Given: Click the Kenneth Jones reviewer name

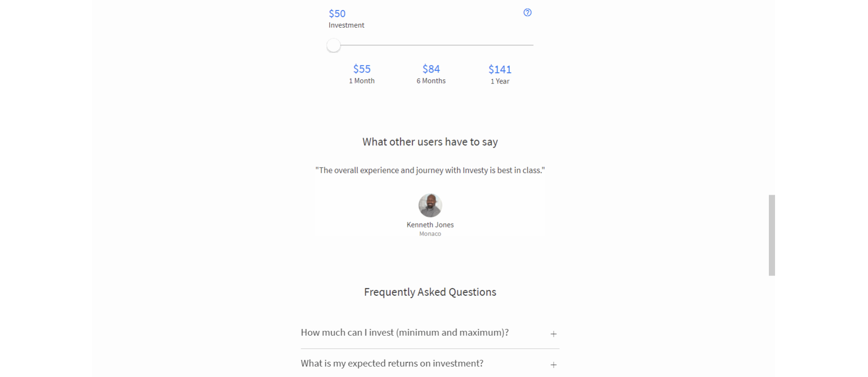Looking at the screenshot, I should pos(430,225).
